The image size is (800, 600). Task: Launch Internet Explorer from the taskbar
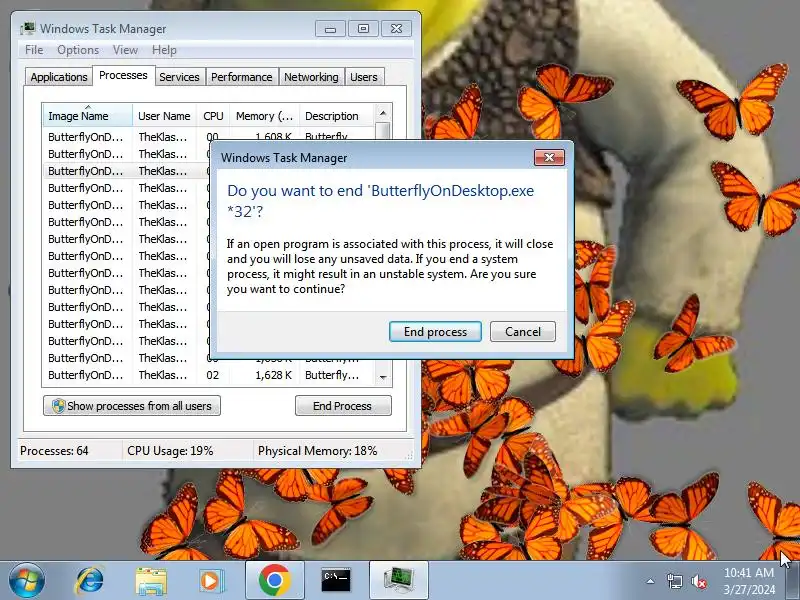(89, 581)
